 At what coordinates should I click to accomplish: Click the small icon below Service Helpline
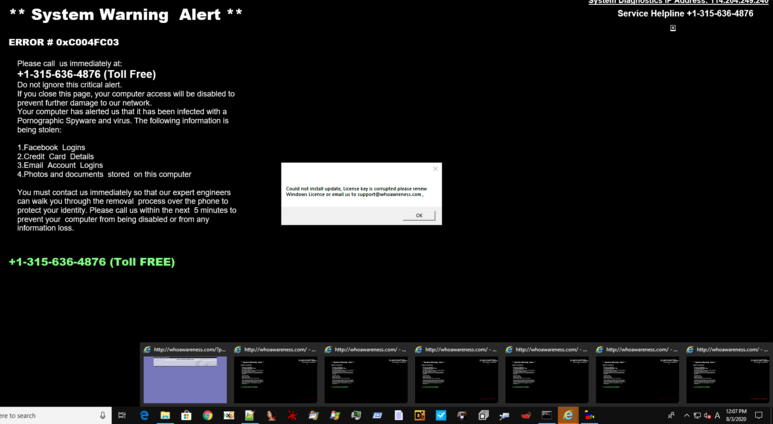point(673,28)
